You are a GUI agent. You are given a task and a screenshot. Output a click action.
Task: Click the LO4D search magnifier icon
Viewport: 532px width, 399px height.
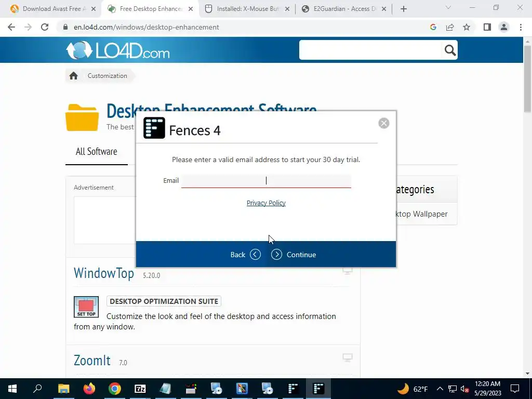point(450,50)
